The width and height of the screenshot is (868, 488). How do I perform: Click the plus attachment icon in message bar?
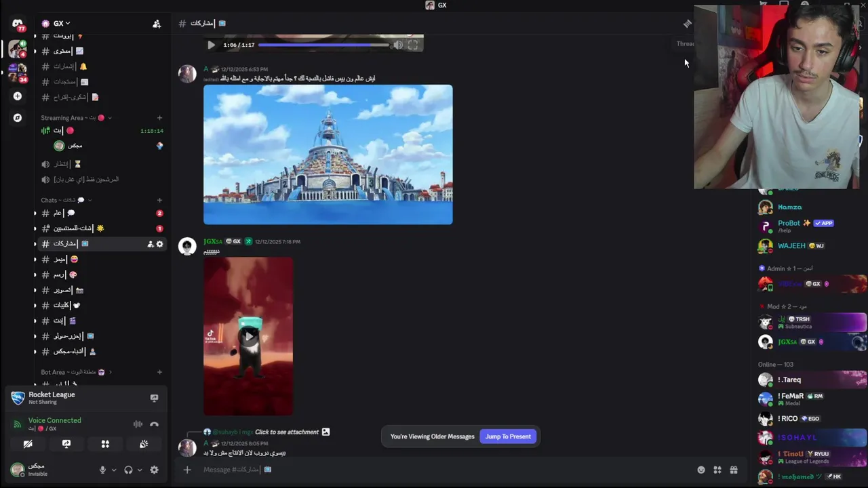coord(187,470)
